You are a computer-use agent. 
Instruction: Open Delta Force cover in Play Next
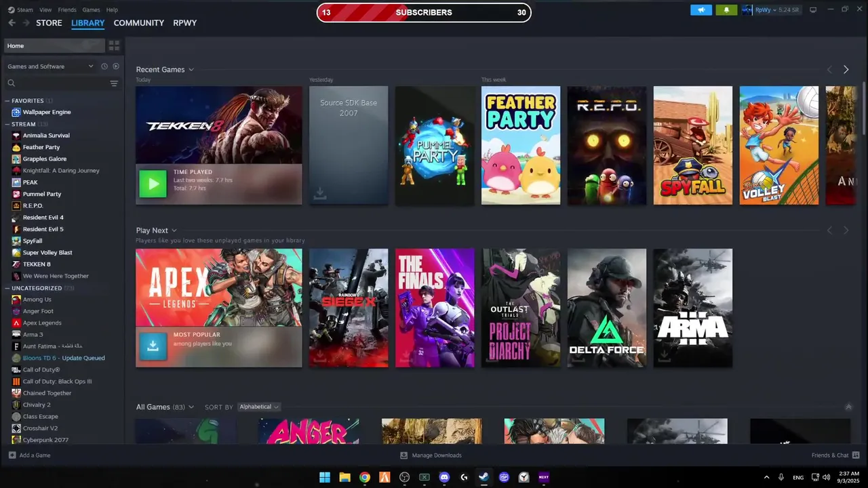607,308
